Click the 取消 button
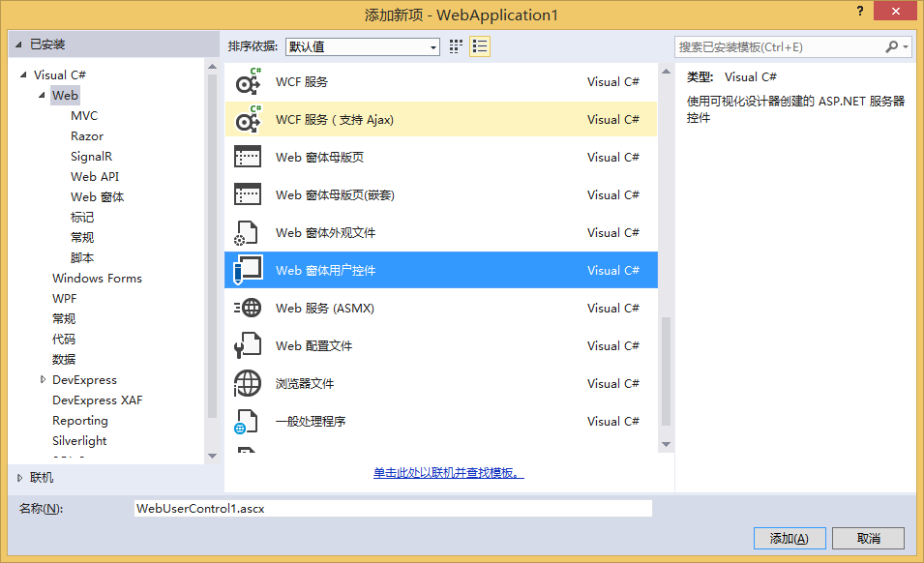 (869, 538)
